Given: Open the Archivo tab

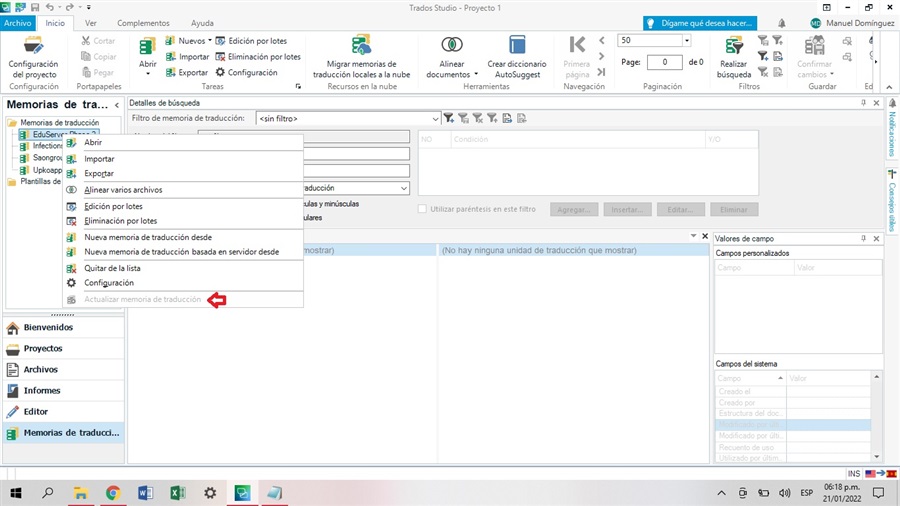Looking at the screenshot, I should [18, 23].
